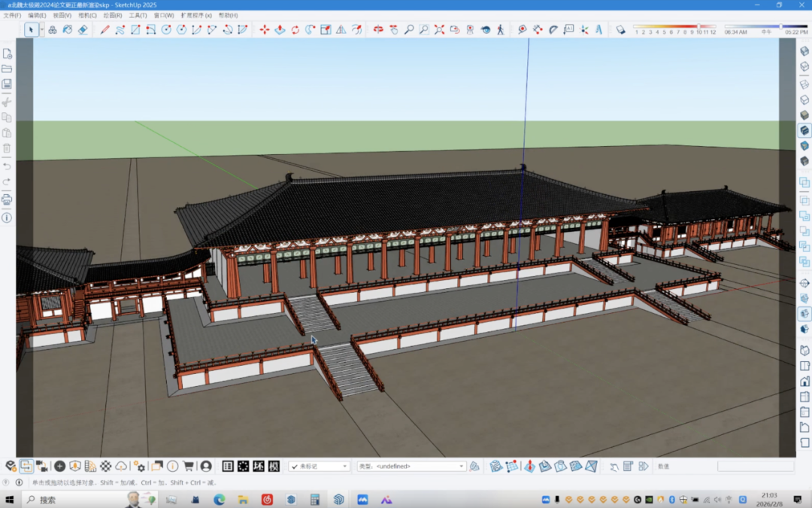Open the 文件(F) menu

(x=13, y=16)
